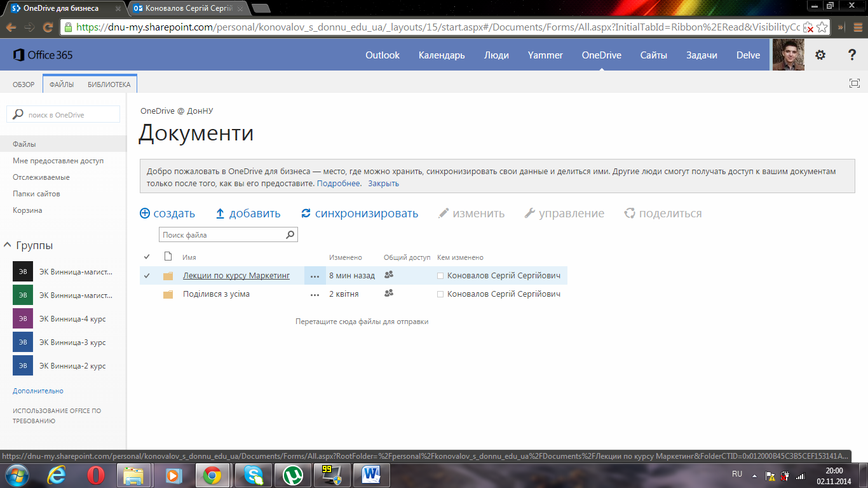Click the document type column header icon

[168, 257]
